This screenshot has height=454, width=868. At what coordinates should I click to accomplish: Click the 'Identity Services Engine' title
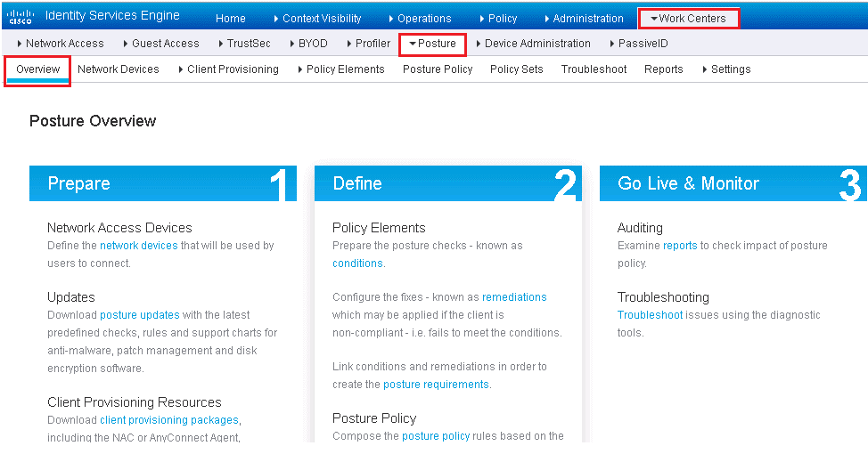pos(112,15)
